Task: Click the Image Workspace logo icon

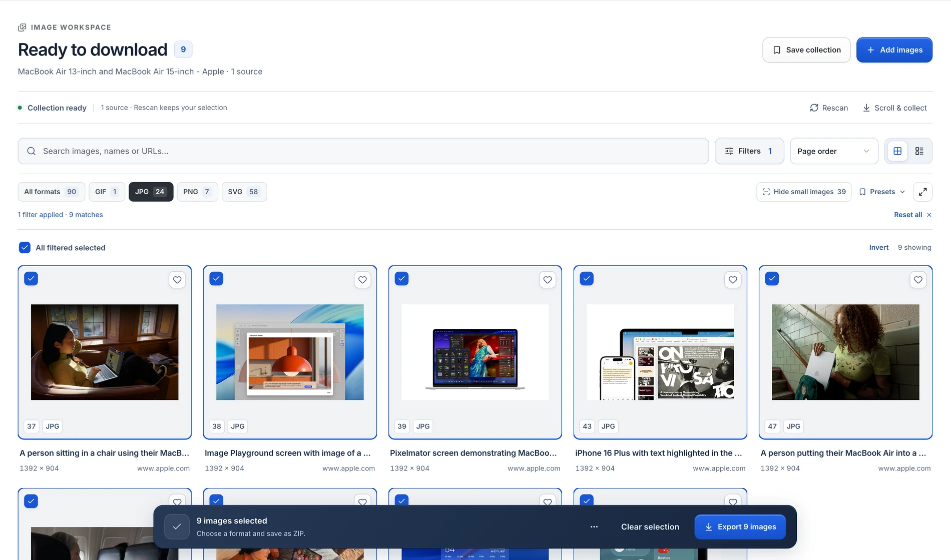Action: [22, 27]
